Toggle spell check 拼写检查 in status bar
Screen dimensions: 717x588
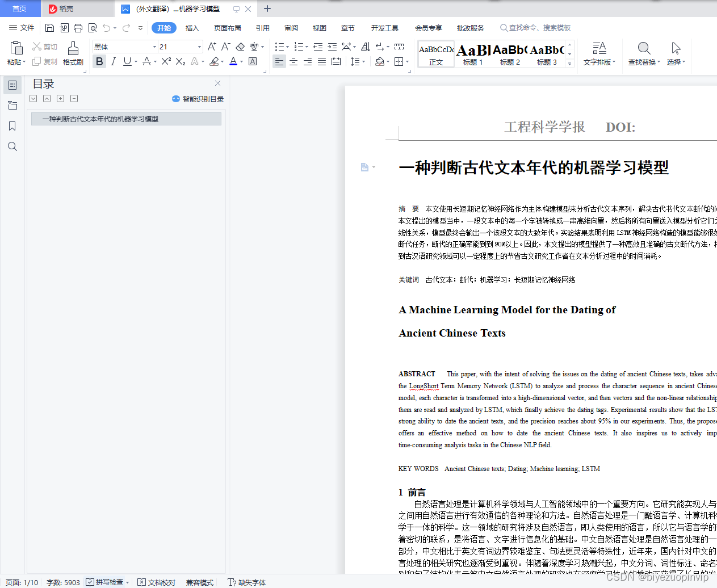[x=107, y=582]
